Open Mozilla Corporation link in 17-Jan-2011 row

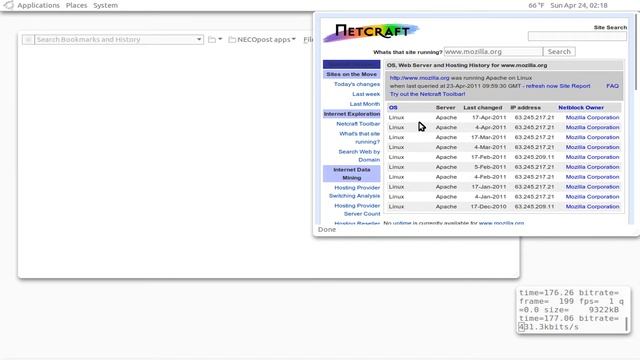click(x=592, y=187)
